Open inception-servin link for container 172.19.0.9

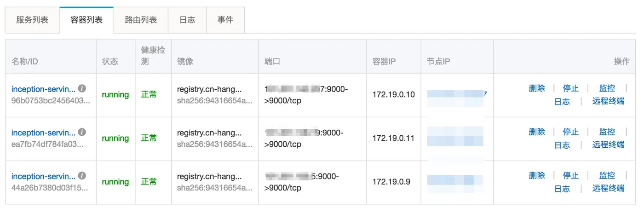pyautogui.click(x=44, y=176)
